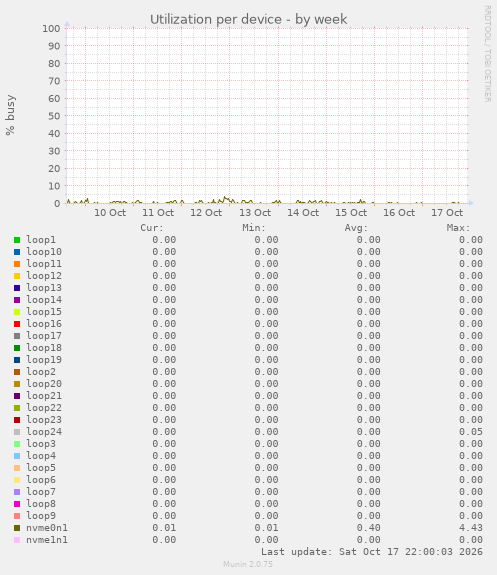Select the loop24 legend label
497x575 pixels.
click(44, 432)
